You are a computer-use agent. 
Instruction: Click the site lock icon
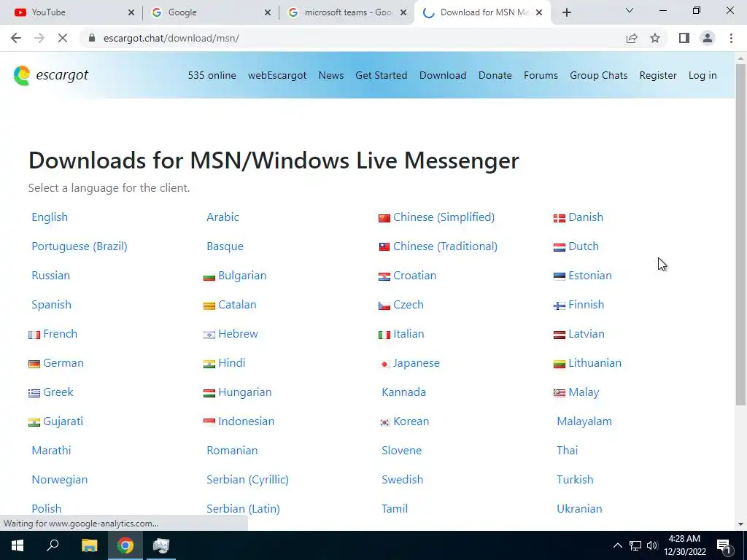coord(92,38)
